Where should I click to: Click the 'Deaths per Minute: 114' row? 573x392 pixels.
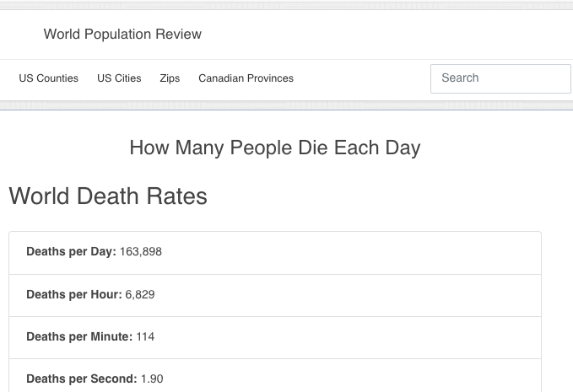point(275,337)
